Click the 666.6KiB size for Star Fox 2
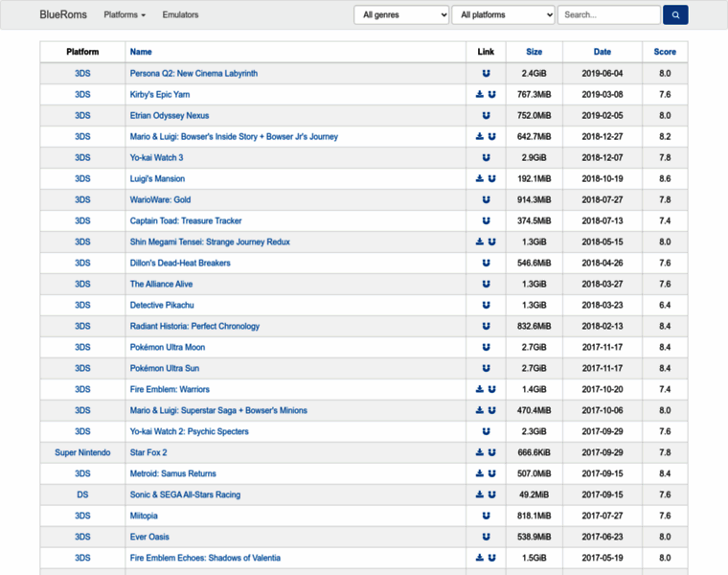The height and width of the screenshot is (575, 728). pos(534,452)
